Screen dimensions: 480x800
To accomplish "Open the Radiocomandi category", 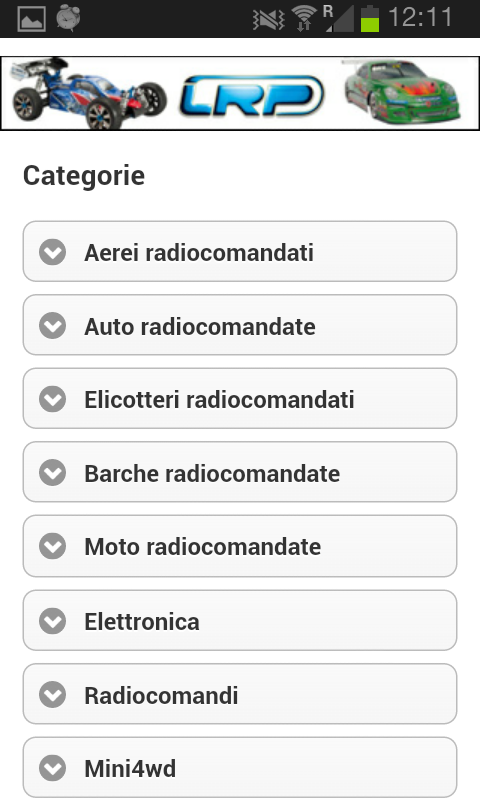I will point(240,694).
